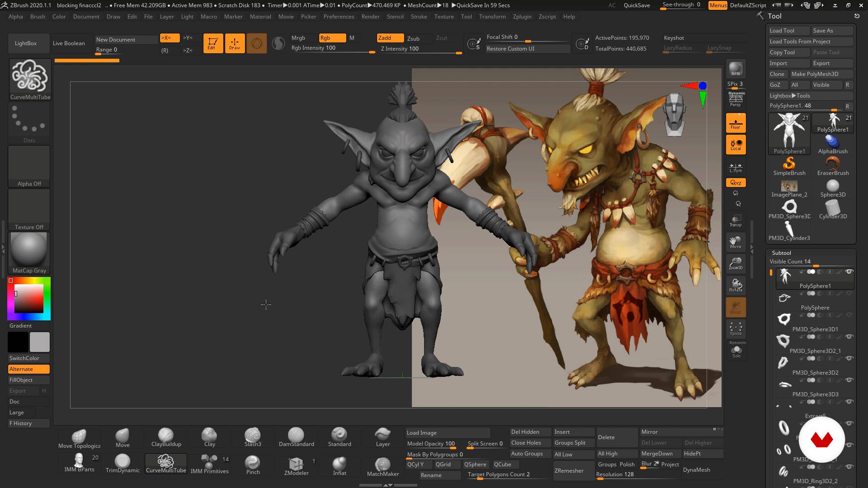Image resolution: width=868 pixels, height=488 pixels.
Task: Toggle the Floor grid
Action: pos(736,122)
